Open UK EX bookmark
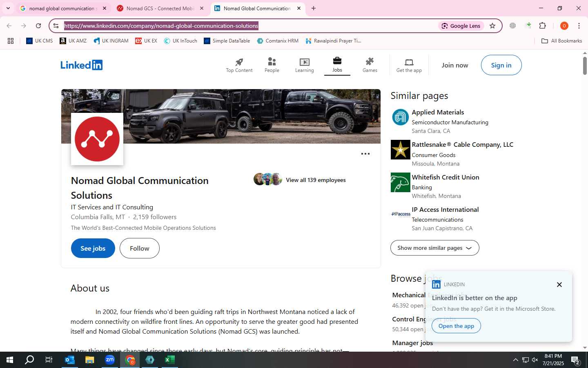Viewport: 588px width, 368px height. [146, 41]
